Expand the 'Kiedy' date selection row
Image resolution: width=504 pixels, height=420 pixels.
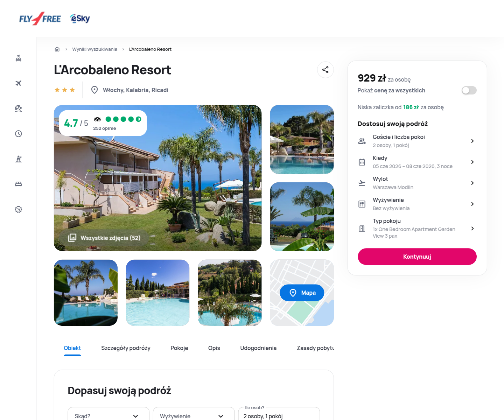pos(417,162)
